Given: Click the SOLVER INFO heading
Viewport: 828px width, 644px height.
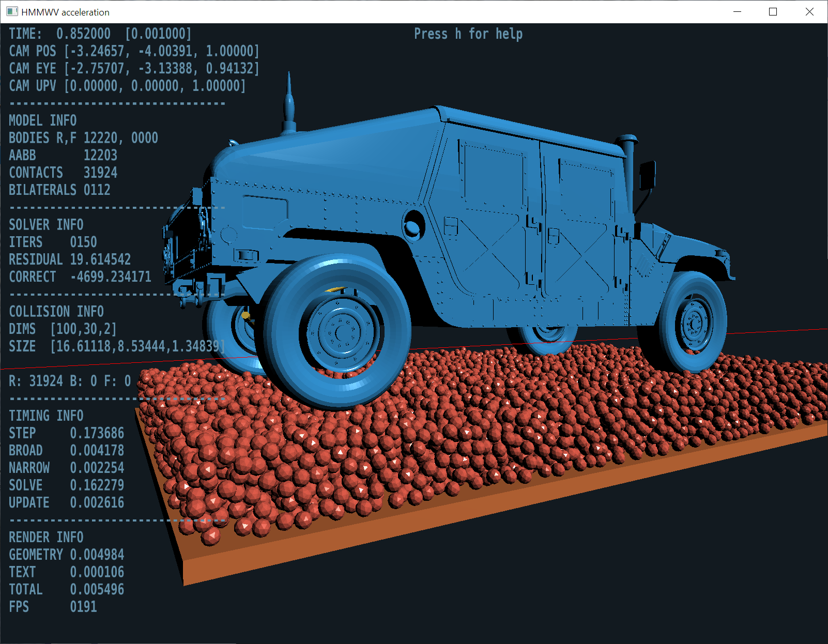Looking at the screenshot, I should (46, 225).
